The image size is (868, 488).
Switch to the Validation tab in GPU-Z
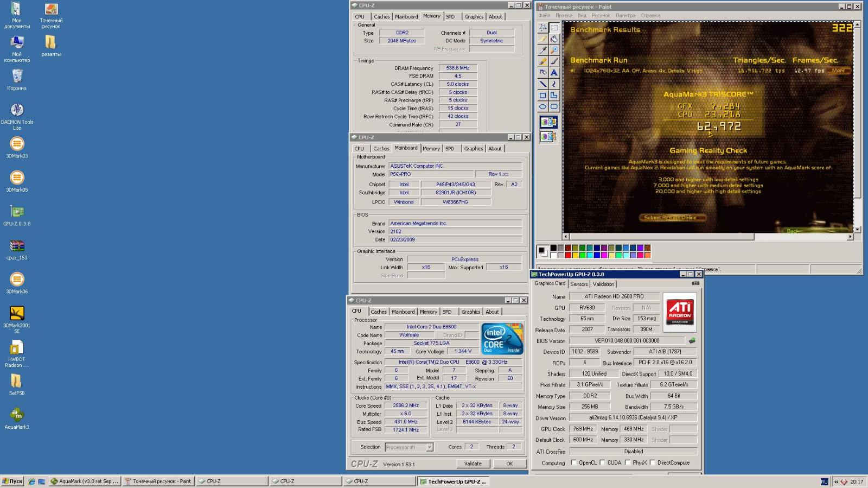(603, 284)
